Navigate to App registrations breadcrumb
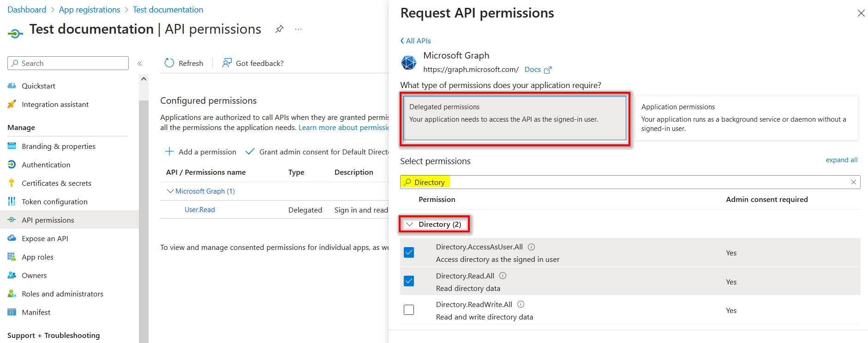Screen dimensions: 868x343 (x=90, y=10)
